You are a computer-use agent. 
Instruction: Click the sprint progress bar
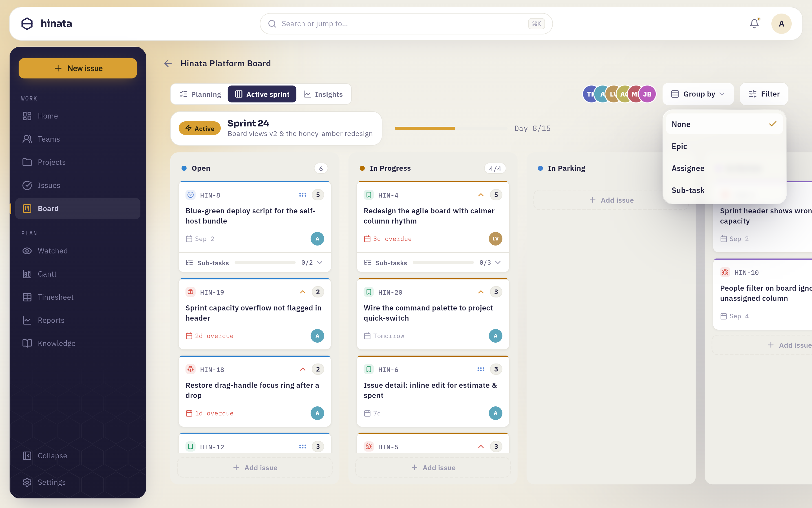click(451, 128)
